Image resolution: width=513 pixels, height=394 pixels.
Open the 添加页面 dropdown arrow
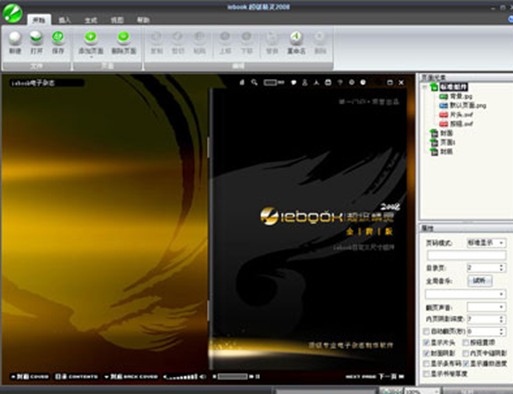click(91, 57)
